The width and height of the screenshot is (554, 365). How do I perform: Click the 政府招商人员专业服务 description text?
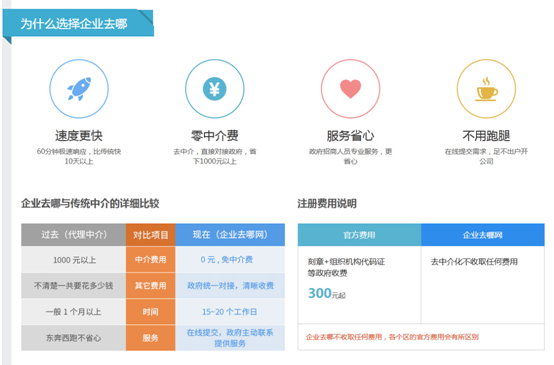(350, 156)
